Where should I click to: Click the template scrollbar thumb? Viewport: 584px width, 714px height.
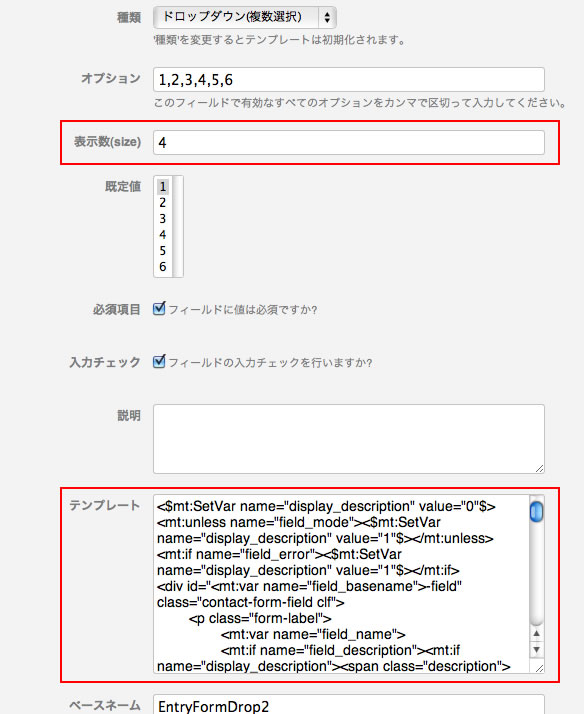coord(537,511)
